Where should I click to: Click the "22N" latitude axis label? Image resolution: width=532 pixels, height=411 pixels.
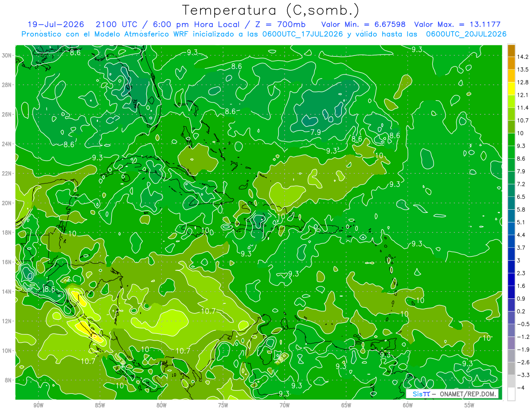8,173
